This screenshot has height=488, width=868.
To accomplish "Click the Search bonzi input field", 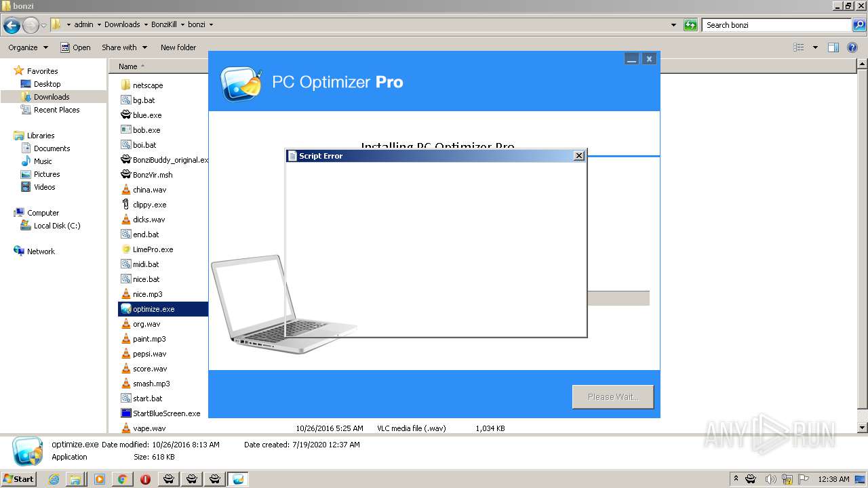I will tap(776, 25).
